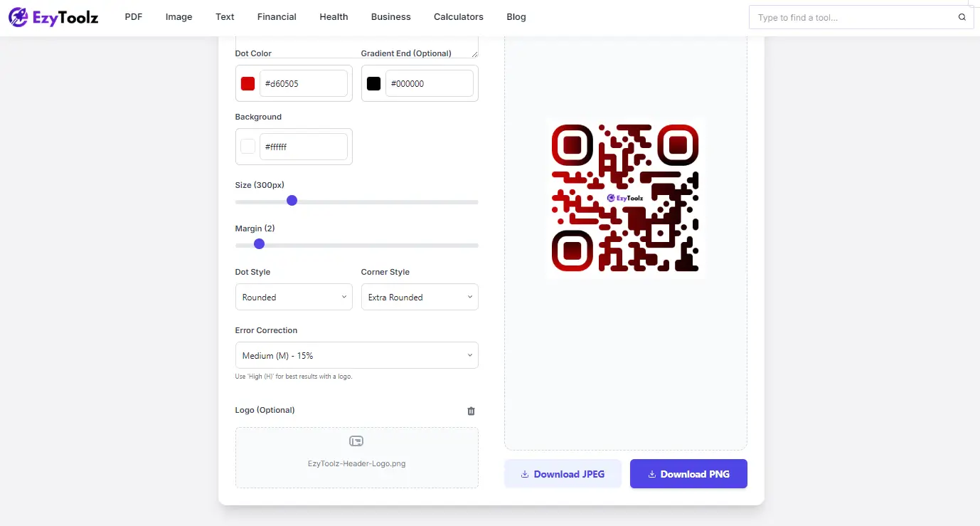
Task: Click the Download PNG button
Action: click(688, 473)
